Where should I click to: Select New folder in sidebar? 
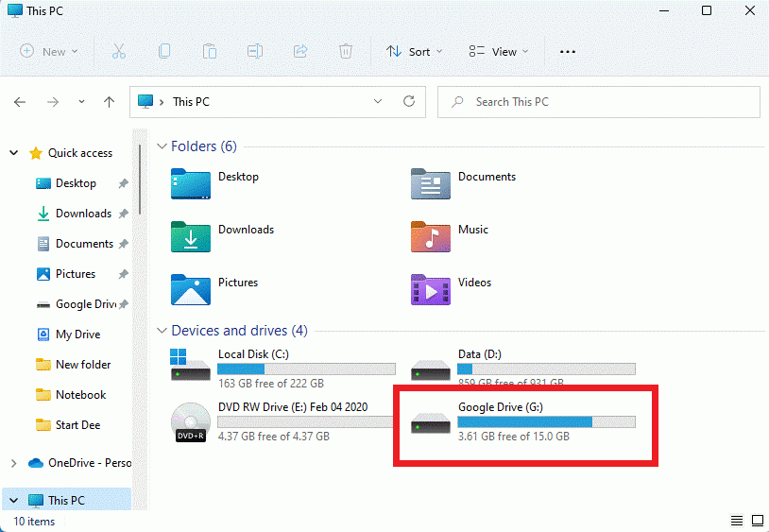point(83,365)
